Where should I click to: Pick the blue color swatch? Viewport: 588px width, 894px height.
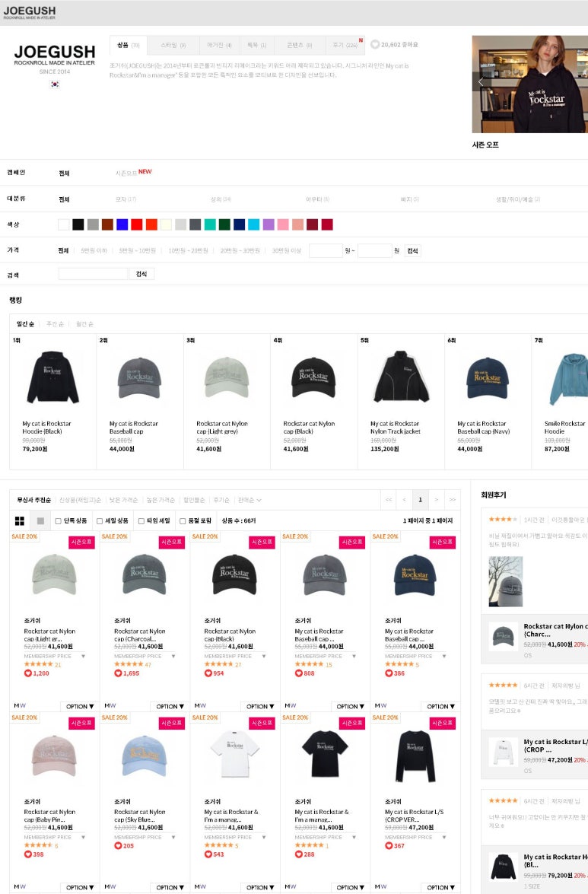pos(122,224)
